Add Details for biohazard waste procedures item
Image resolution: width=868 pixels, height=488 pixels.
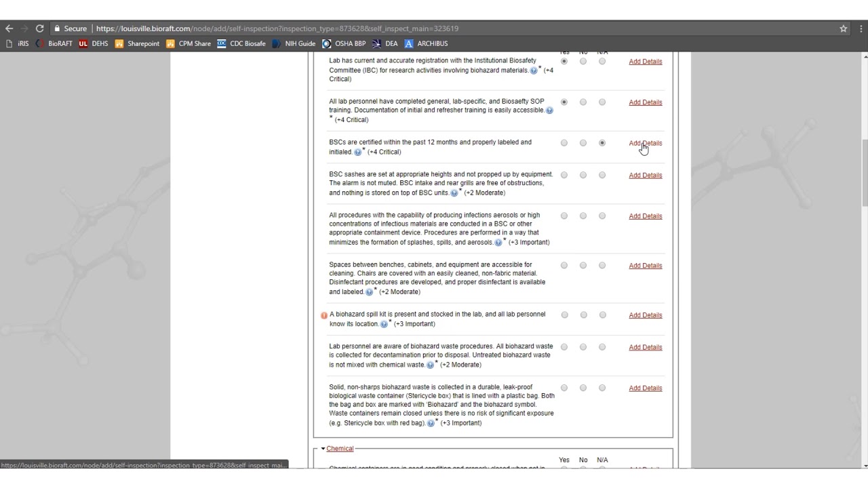tap(646, 347)
